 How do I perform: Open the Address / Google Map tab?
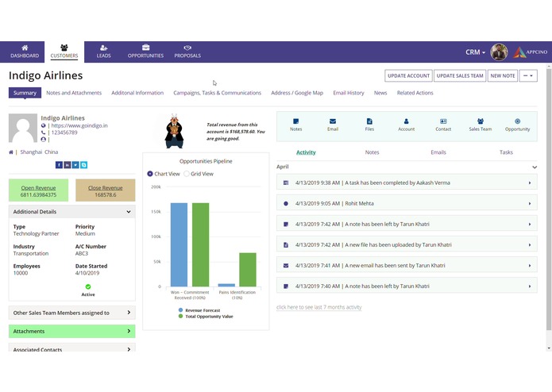pos(297,93)
